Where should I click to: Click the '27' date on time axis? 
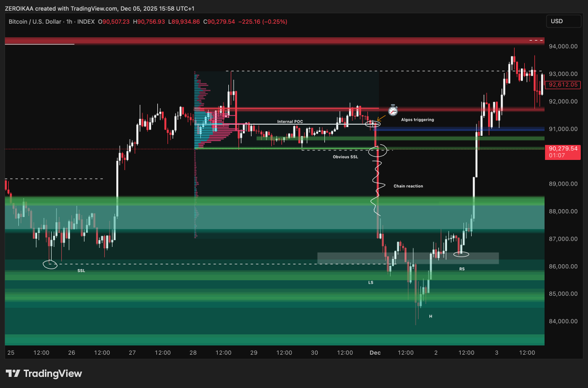[x=132, y=353]
